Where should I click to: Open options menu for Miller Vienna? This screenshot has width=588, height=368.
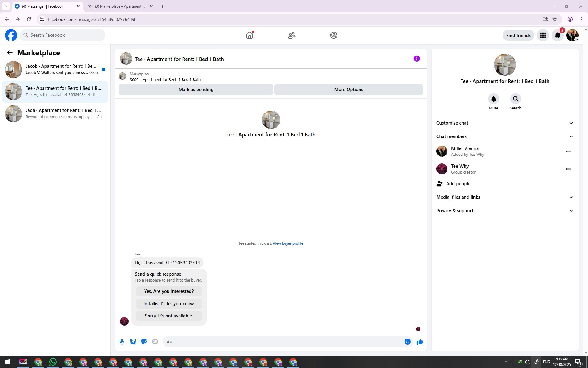tap(568, 151)
